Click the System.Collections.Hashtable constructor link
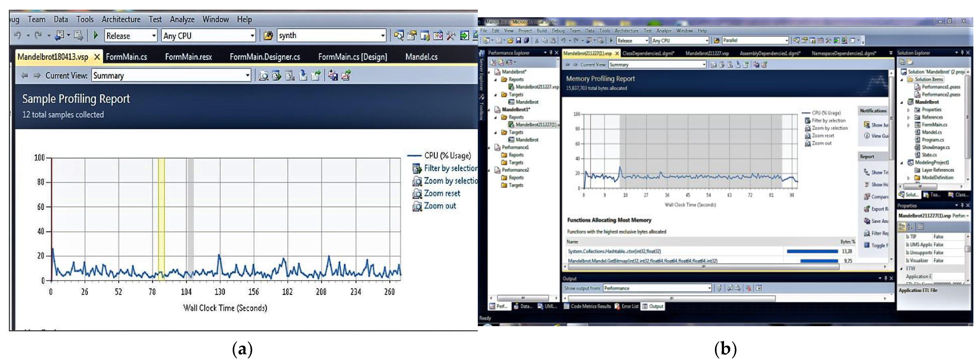This screenshot has width=980, height=364. 614,252
